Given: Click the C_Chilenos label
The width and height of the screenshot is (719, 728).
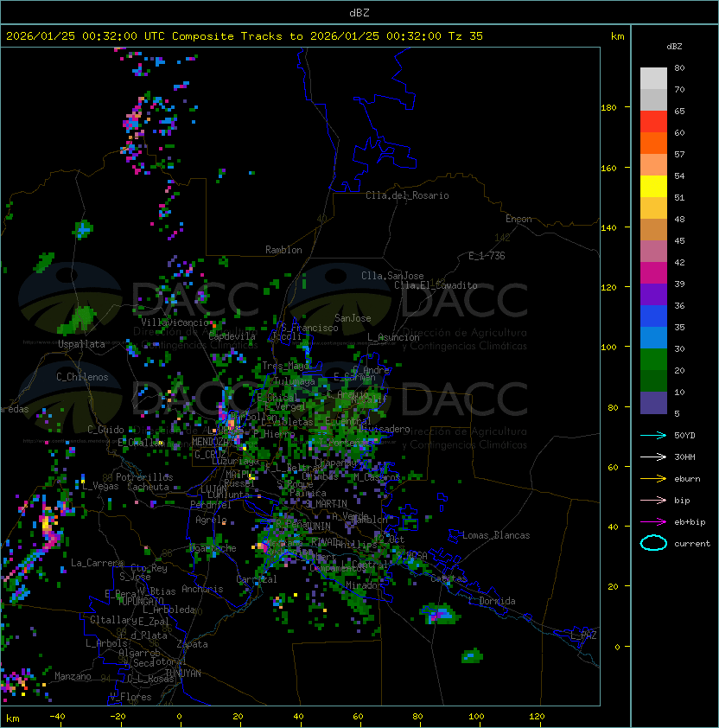Looking at the screenshot, I should 82,377.
